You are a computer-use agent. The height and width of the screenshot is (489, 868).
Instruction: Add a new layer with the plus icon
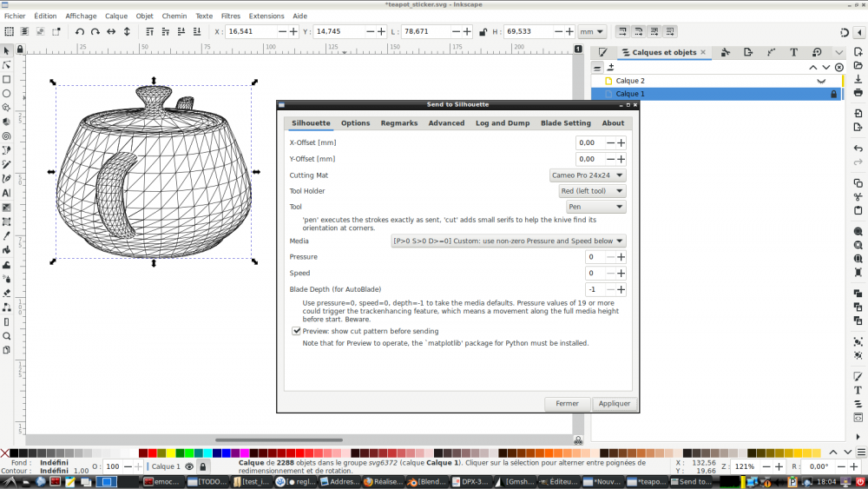click(x=610, y=67)
